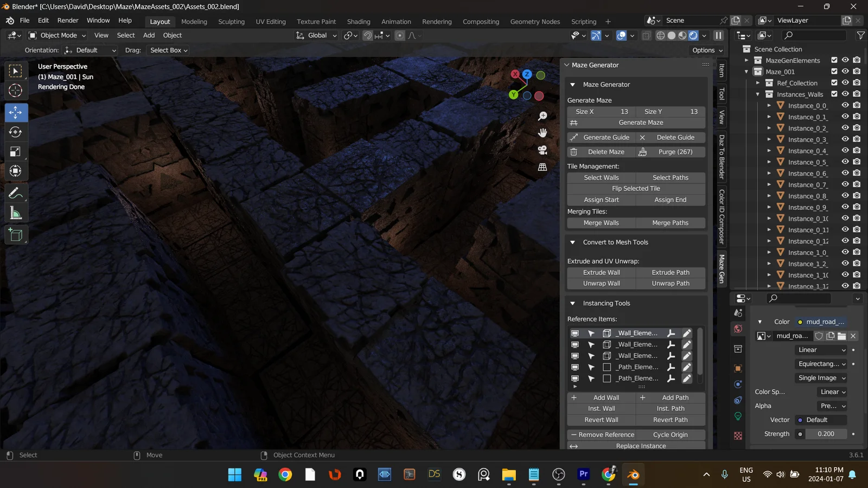Click the Merge Walls button

point(601,222)
